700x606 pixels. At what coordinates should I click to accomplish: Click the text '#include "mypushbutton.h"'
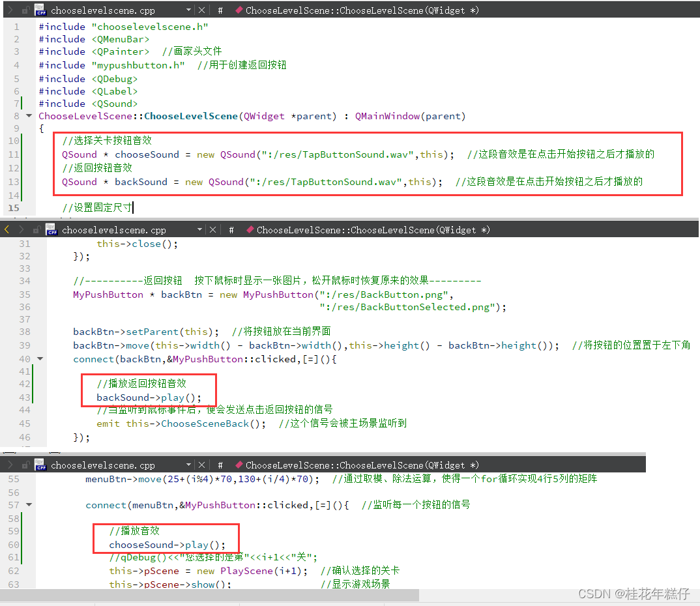[x=111, y=65]
